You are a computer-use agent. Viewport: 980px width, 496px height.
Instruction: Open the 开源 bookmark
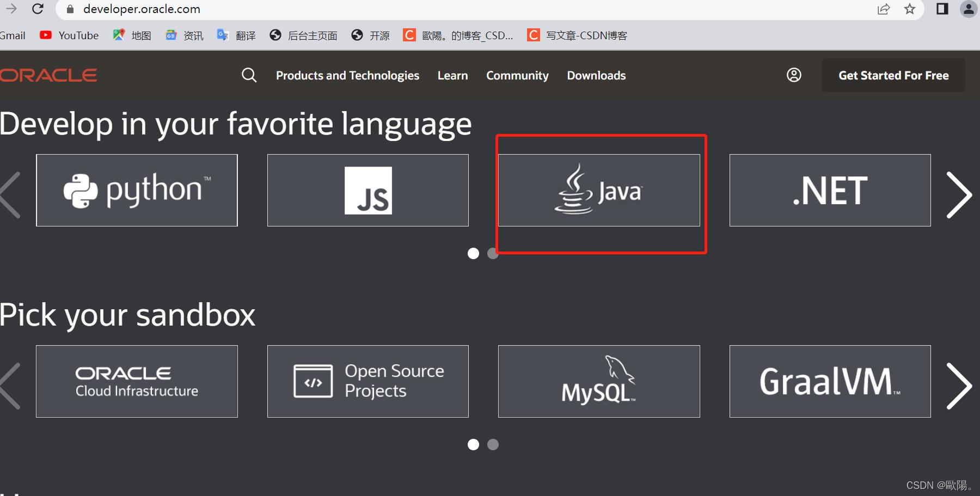[371, 35]
